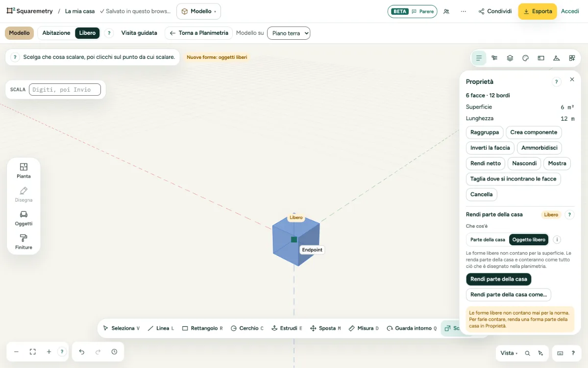Screen dimensions: 588x368
Task: Activate the Sposta move tool
Action: 325,328
